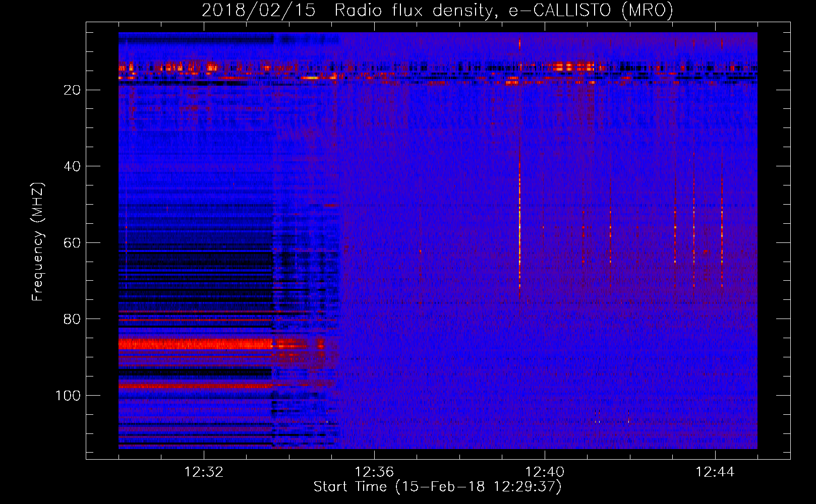
Task: Click the plot title '2018/02/15 Radio flux density'
Action: pos(437,10)
